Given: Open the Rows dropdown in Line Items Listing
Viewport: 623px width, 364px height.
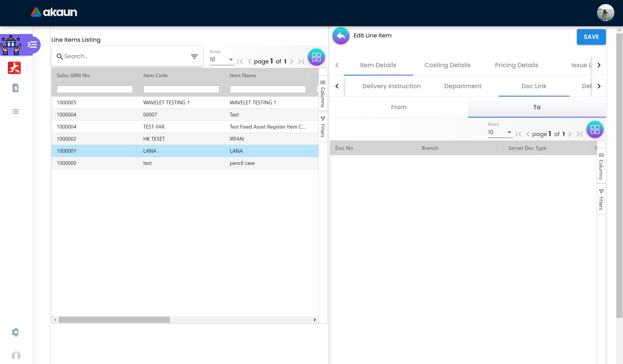Looking at the screenshot, I should pos(222,60).
